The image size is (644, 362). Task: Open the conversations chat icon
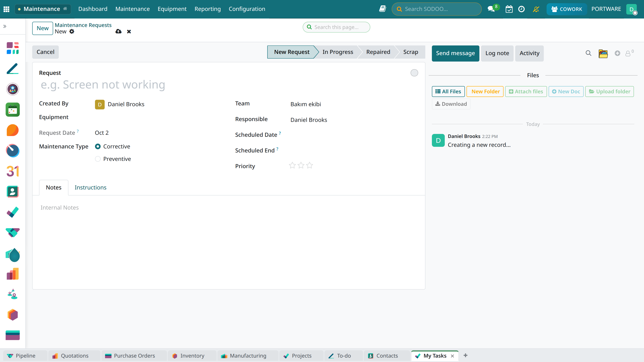pos(491,9)
